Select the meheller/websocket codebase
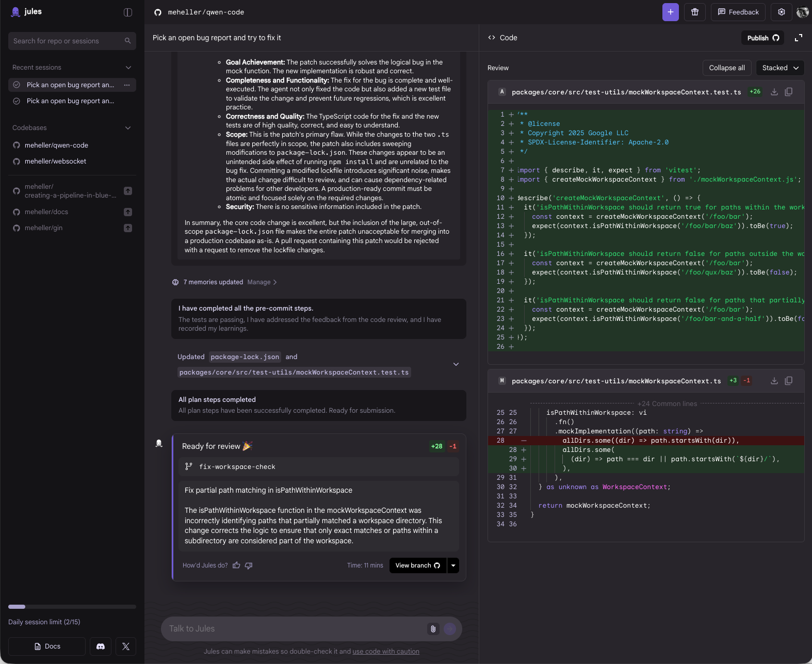This screenshot has height=664, width=812. pos(55,161)
